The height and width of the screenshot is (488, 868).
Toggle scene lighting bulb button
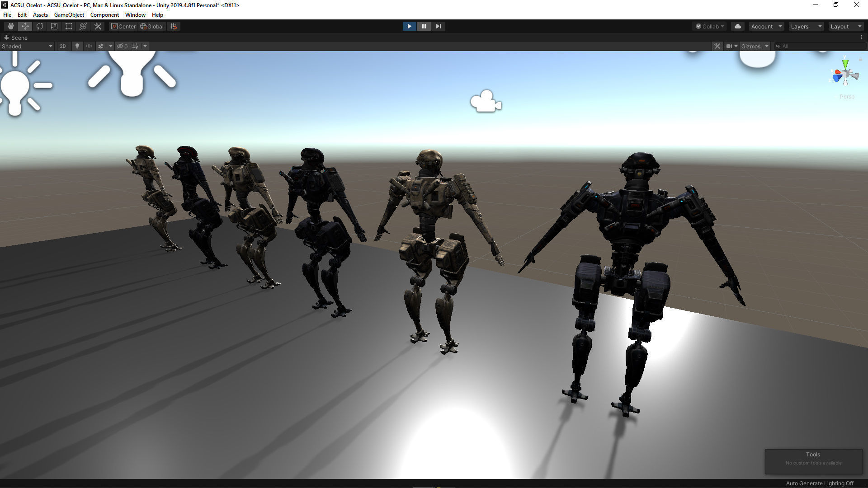click(77, 46)
